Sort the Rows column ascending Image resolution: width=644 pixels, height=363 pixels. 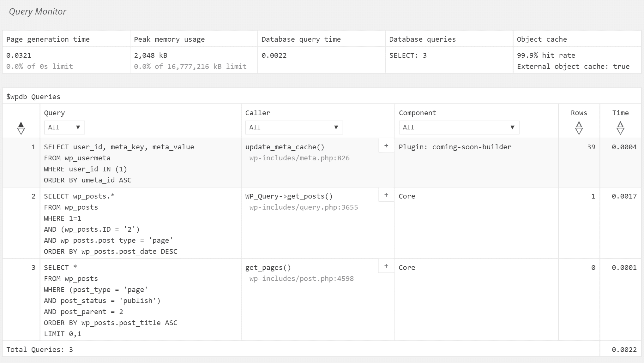point(579,124)
